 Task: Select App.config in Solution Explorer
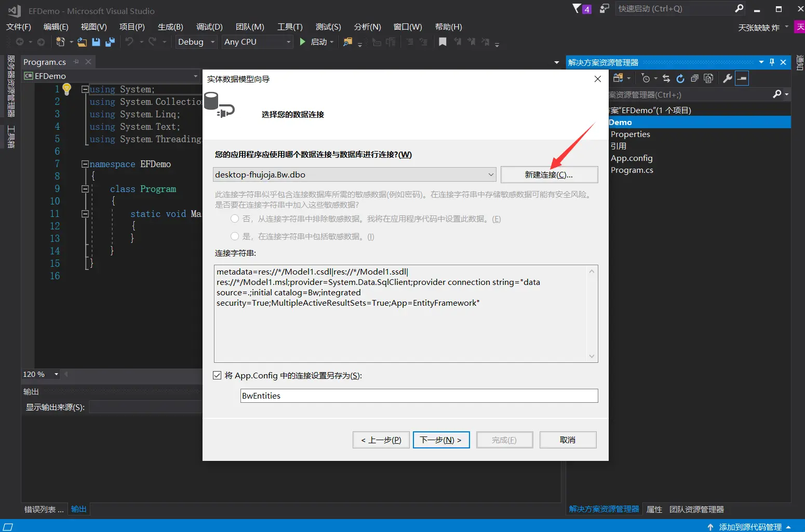tap(632, 158)
